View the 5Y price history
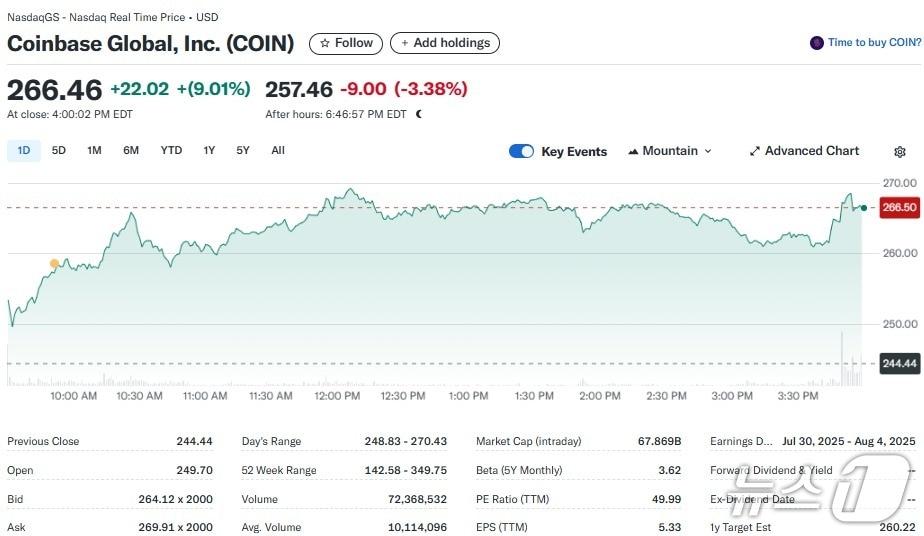The image size is (924, 536). tap(243, 151)
